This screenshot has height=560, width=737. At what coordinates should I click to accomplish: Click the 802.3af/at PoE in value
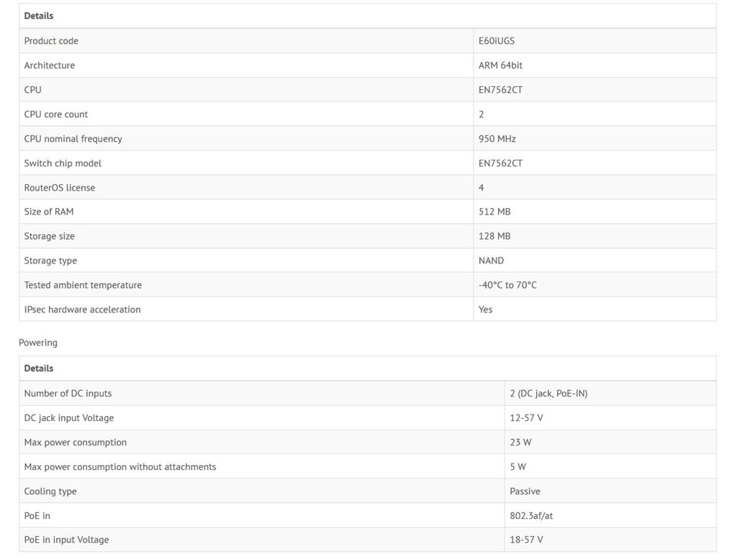[x=532, y=516]
